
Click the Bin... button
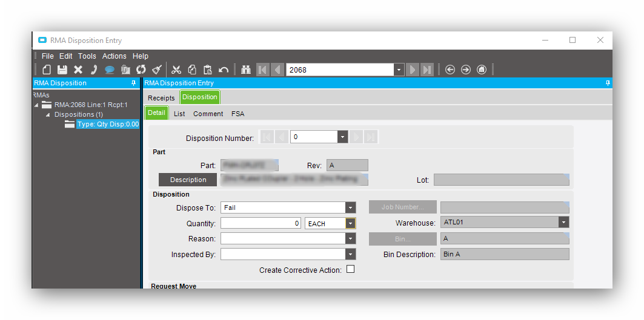coord(402,239)
